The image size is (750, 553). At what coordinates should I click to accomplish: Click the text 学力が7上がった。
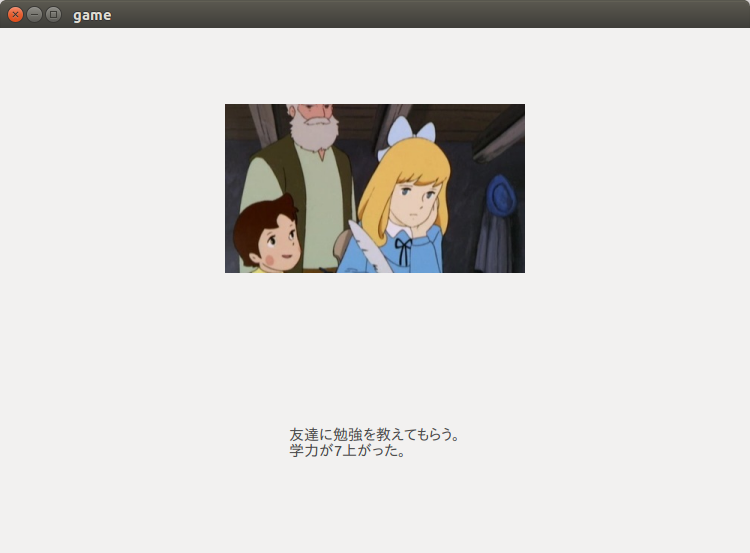click(348, 451)
